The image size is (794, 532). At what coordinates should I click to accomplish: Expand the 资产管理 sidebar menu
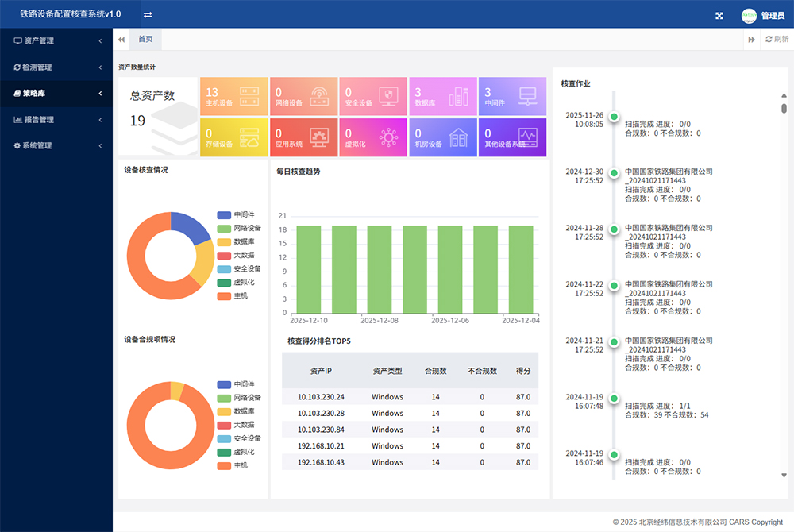(56, 40)
